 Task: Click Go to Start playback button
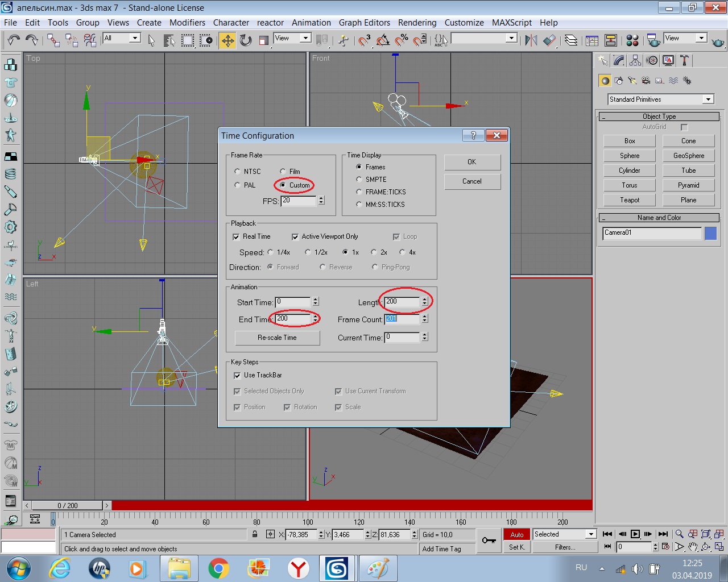607,534
